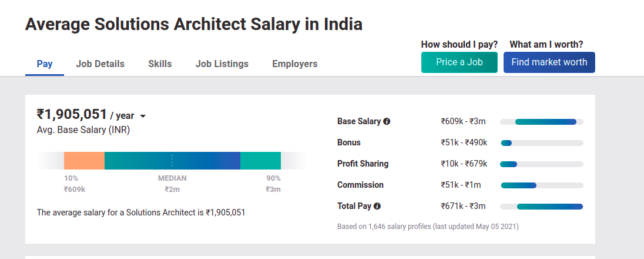Click the Commission range bar
644x259 pixels.
(x=518, y=185)
